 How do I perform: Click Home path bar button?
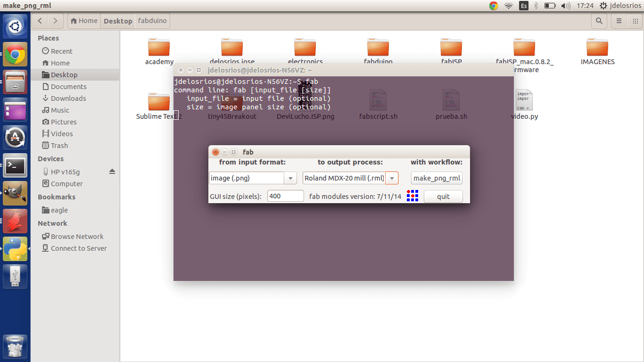pos(84,21)
